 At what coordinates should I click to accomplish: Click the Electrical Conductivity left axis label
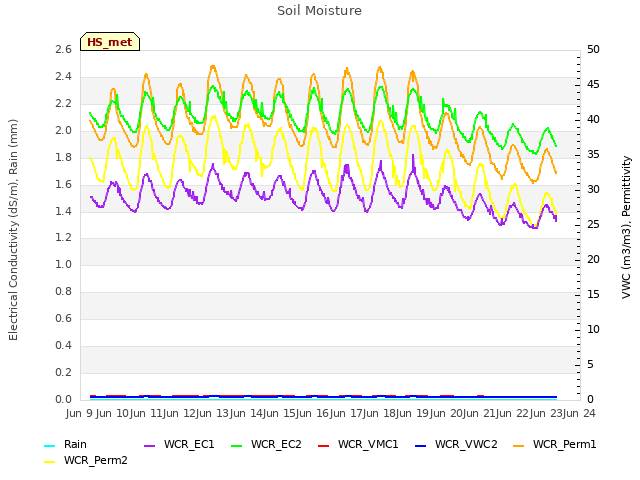13,230
